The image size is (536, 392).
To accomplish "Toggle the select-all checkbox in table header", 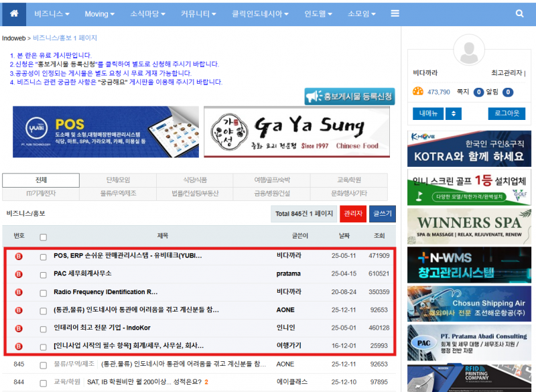I will point(44,237).
